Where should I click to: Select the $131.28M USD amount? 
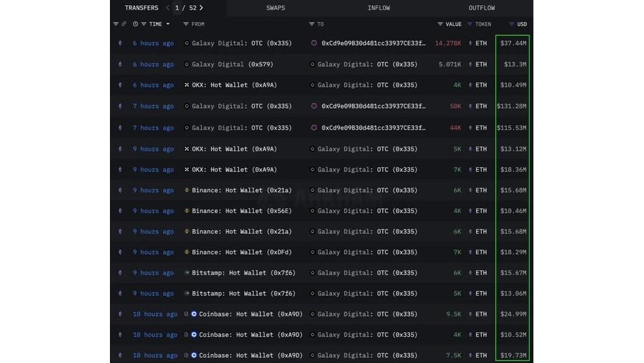[x=512, y=106]
